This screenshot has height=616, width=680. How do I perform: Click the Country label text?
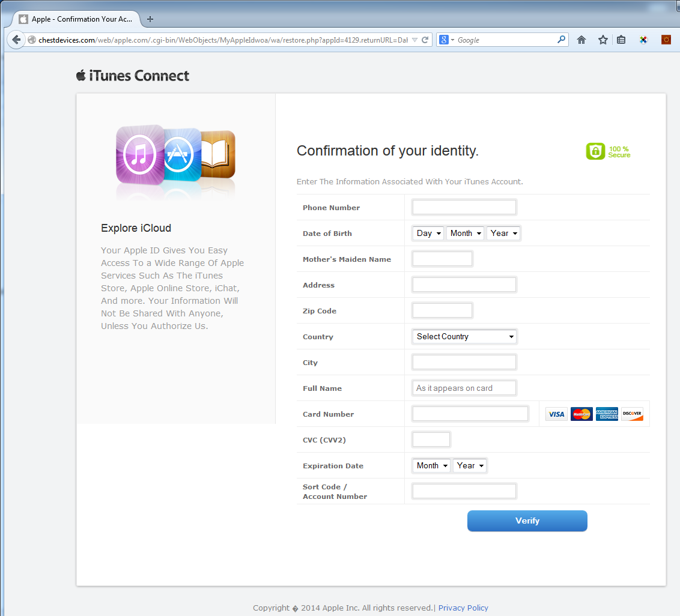click(x=318, y=337)
